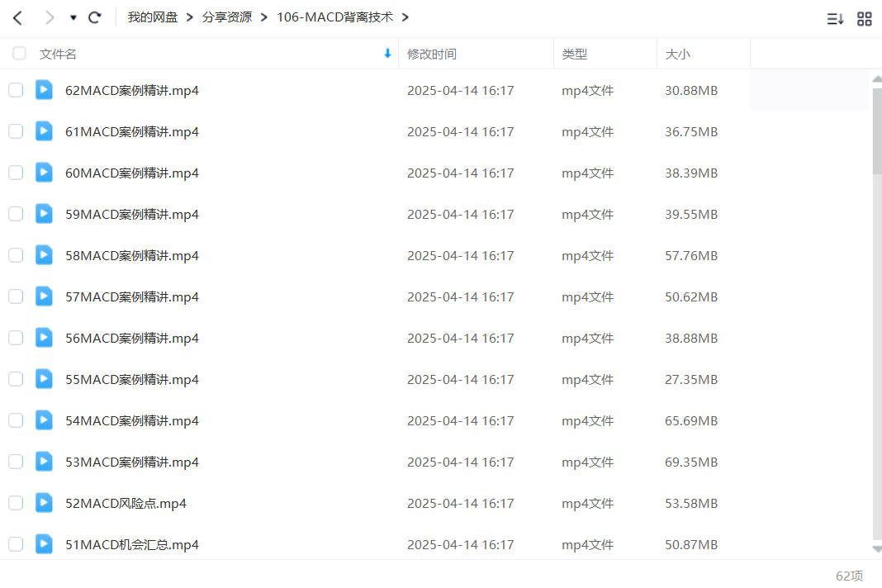Sort by 类型 column header
882x588 pixels.
point(574,54)
